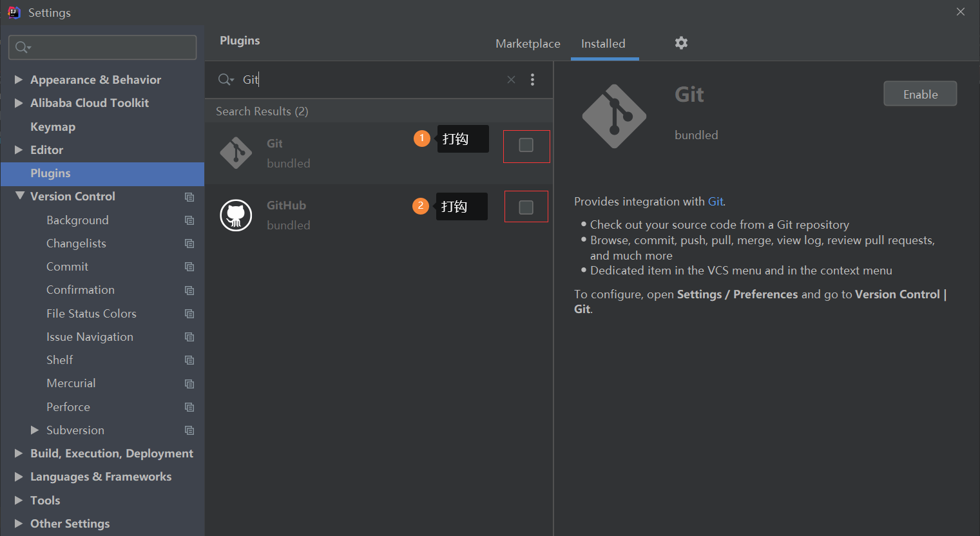Clear the plugin search with the X icon

click(x=511, y=79)
